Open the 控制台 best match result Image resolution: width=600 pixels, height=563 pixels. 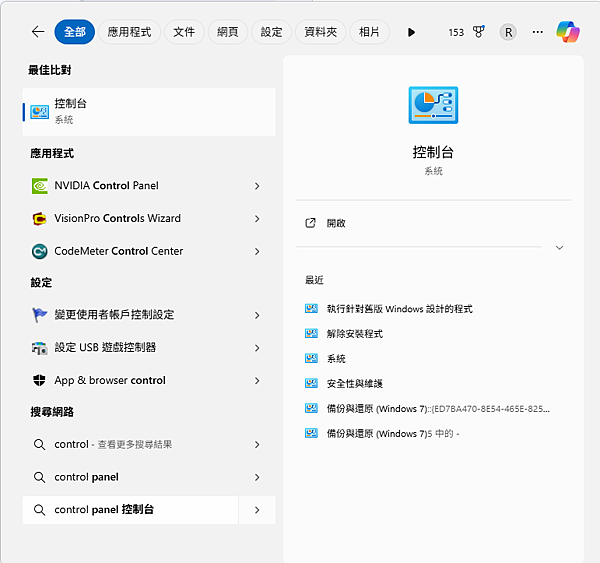click(x=149, y=112)
